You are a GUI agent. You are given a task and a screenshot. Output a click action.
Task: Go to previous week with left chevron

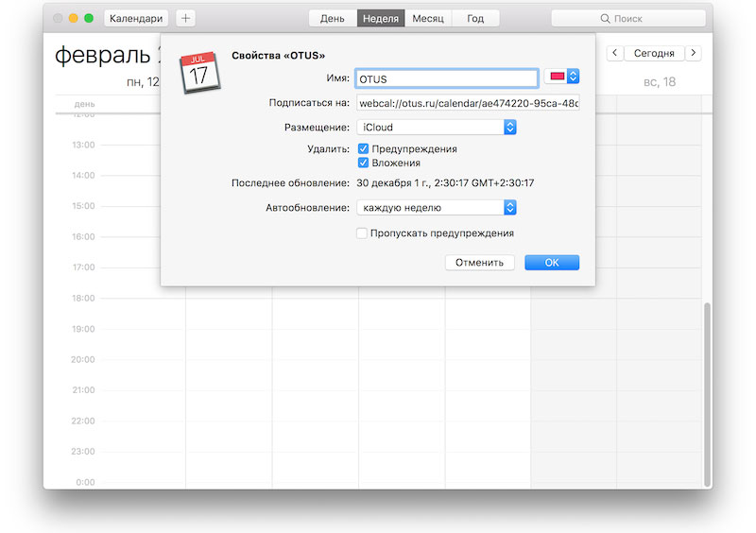coord(615,53)
